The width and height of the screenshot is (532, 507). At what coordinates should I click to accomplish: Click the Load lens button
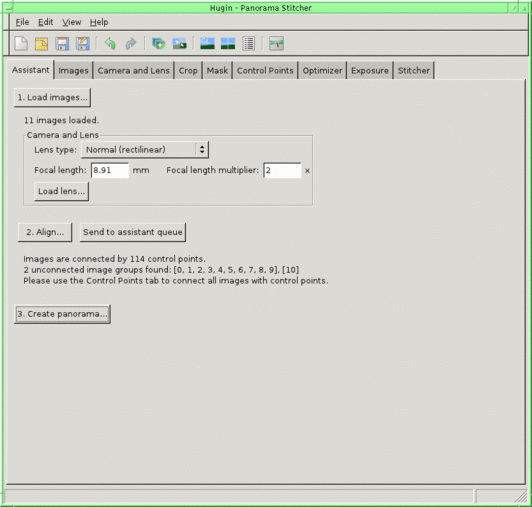point(61,191)
